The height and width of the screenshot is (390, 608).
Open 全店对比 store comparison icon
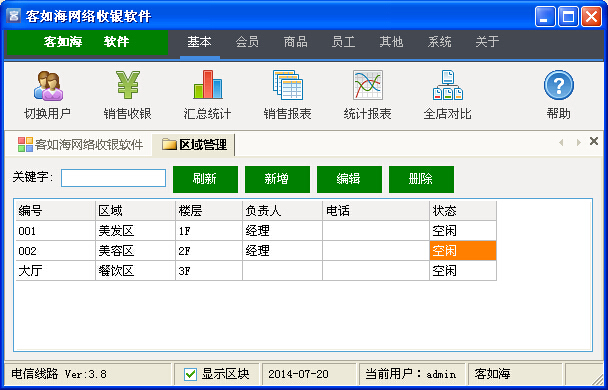447,94
